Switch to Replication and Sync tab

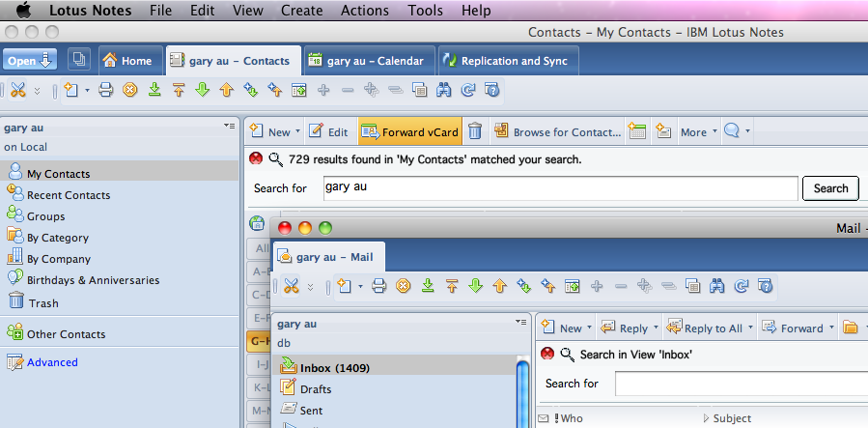[x=509, y=61]
